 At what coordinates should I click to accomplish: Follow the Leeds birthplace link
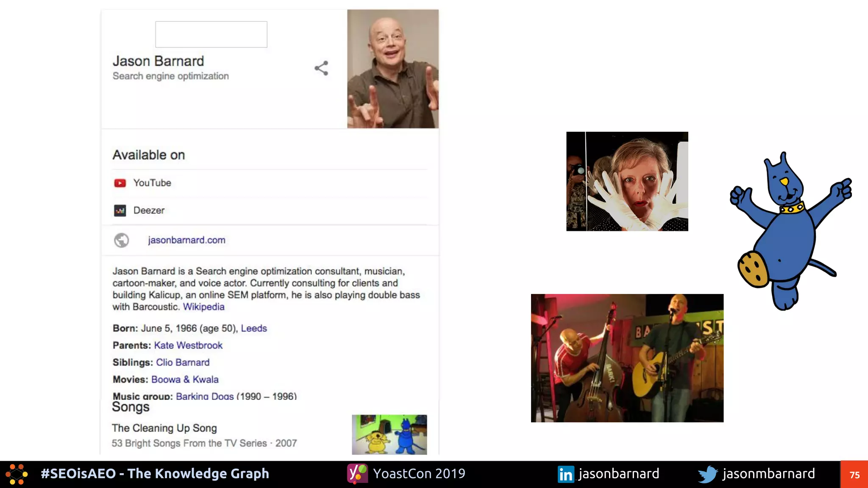coord(254,328)
